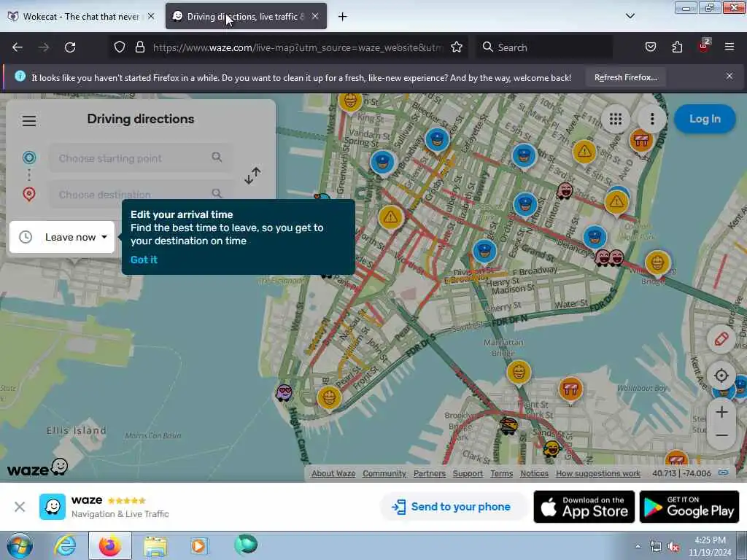Click construction marker near King St
Screen dimensions: 747x560
click(x=350, y=101)
